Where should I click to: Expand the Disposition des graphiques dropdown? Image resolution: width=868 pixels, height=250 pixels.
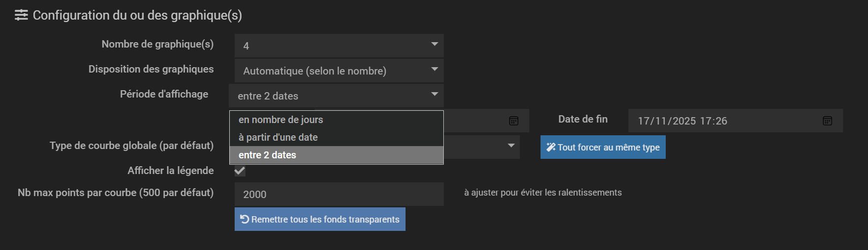coord(339,71)
